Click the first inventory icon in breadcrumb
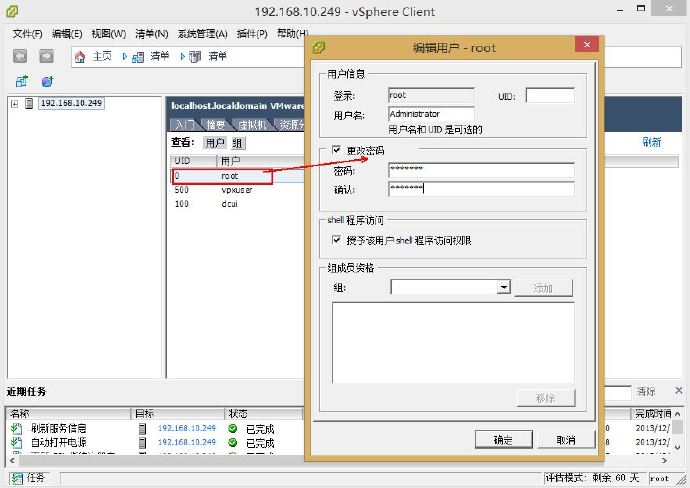This screenshot has width=690, height=488. [x=138, y=57]
